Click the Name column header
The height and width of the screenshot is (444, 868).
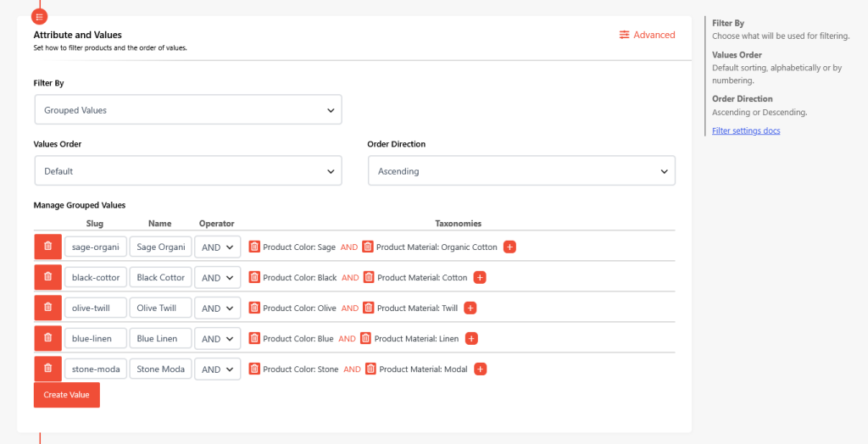pos(160,224)
